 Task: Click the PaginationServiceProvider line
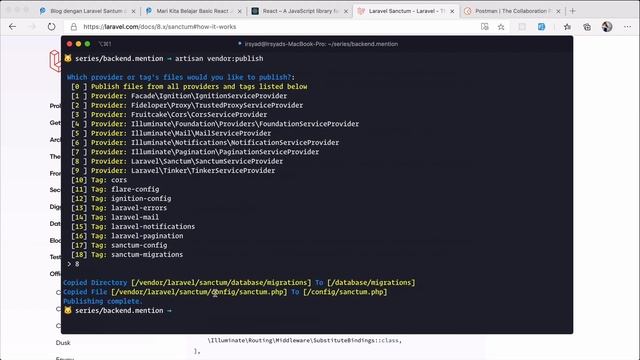[x=195, y=152]
